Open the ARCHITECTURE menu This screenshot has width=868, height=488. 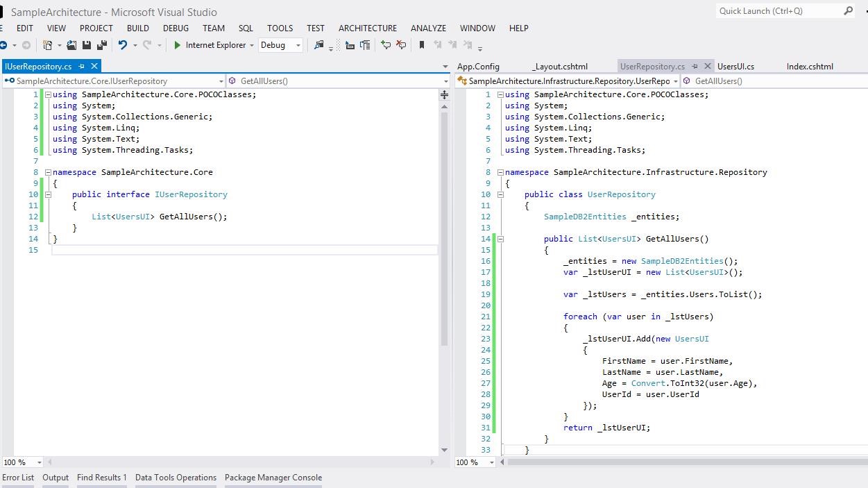coord(368,28)
